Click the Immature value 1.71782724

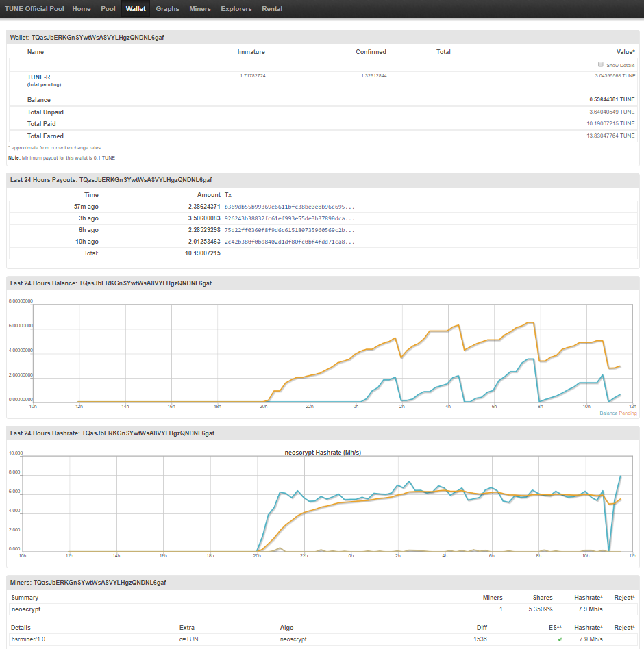tap(253, 76)
